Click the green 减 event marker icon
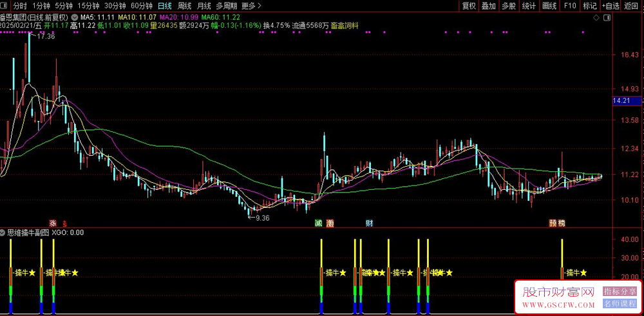The height and width of the screenshot is (316, 644). coord(318,223)
